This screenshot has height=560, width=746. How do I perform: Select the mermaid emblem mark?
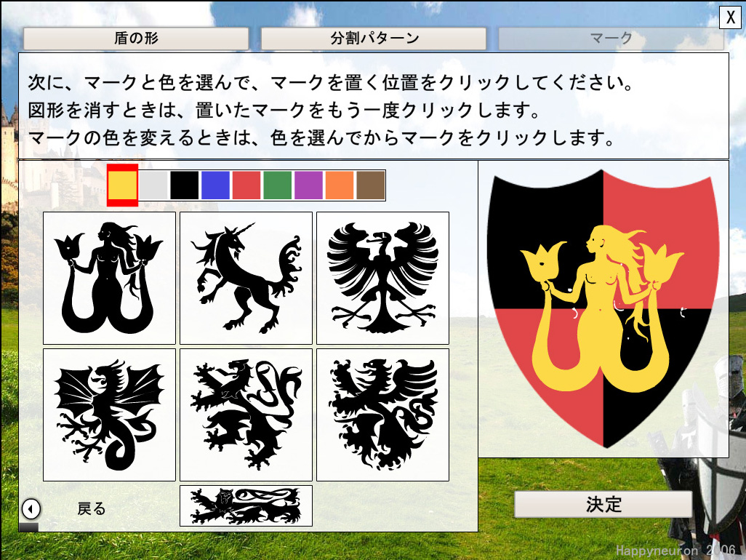click(109, 278)
